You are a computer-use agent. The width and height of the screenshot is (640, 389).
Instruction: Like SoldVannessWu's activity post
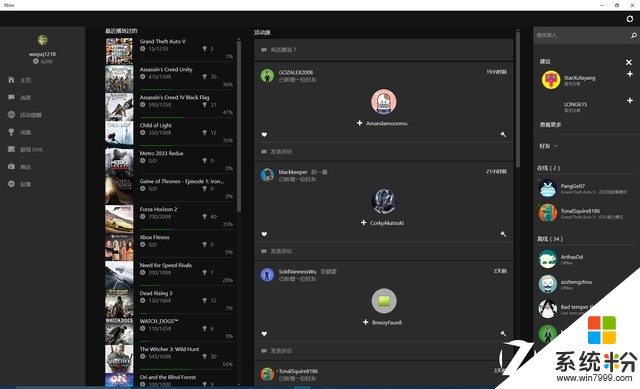[264, 334]
